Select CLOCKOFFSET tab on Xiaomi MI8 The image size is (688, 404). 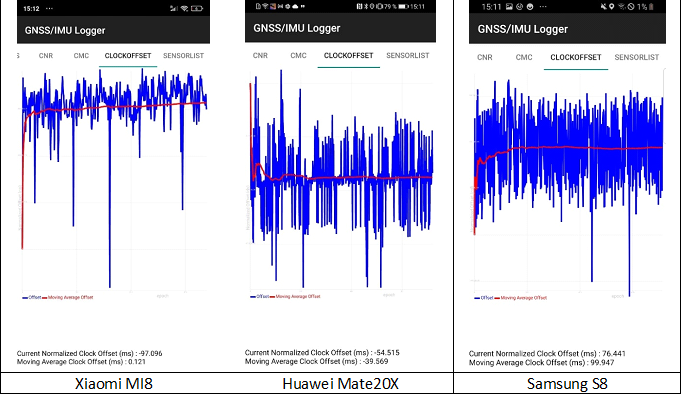(128, 56)
